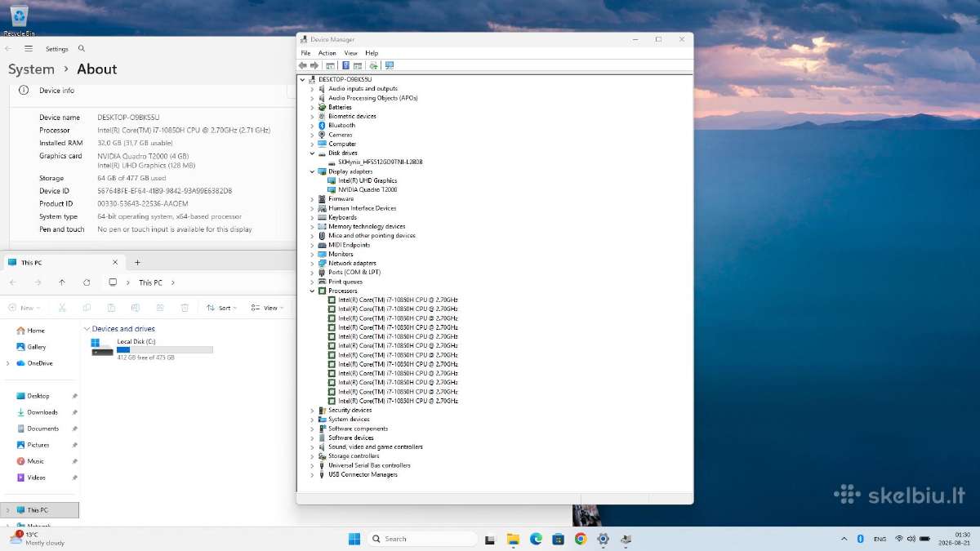Click the Settings back arrow

(9, 49)
